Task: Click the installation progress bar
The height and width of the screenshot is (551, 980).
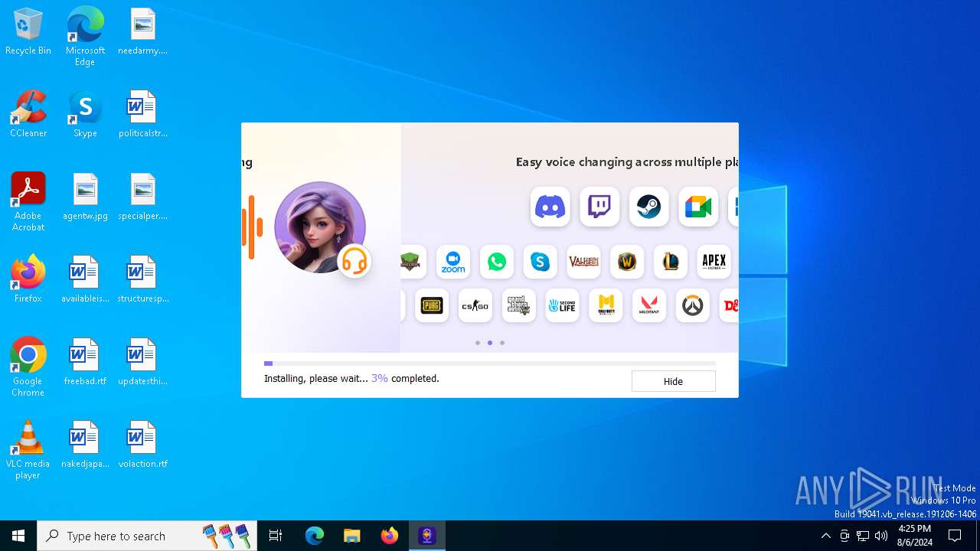Action: (x=490, y=364)
